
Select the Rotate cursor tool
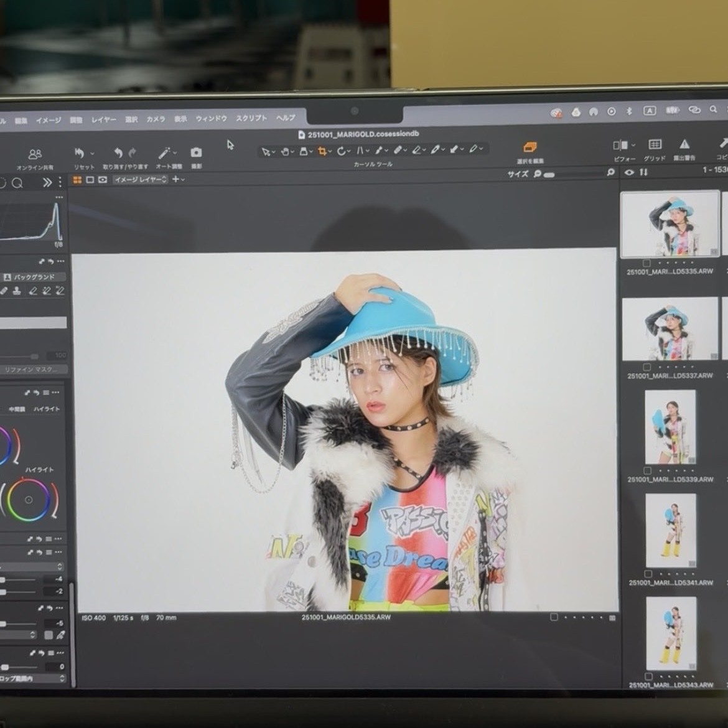(x=342, y=151)
